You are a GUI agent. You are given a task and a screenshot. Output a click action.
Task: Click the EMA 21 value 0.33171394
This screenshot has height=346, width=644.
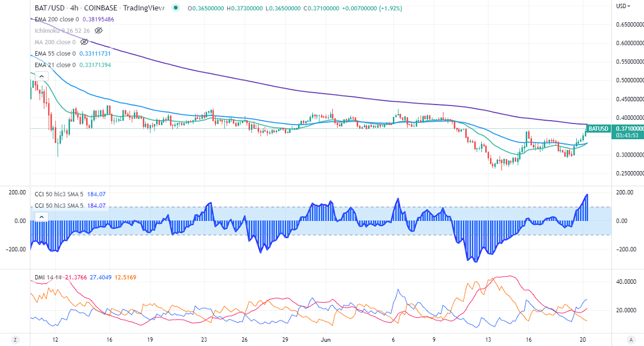click(x=95, y=65)
